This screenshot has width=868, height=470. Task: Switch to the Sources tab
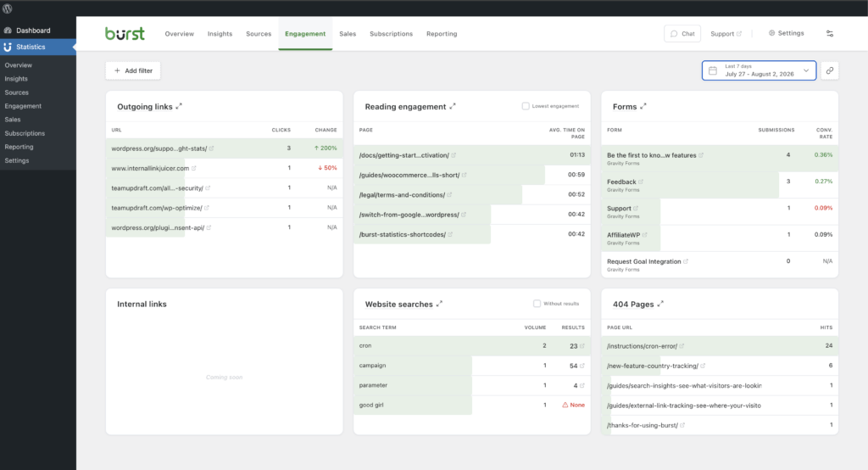(259, 34)
